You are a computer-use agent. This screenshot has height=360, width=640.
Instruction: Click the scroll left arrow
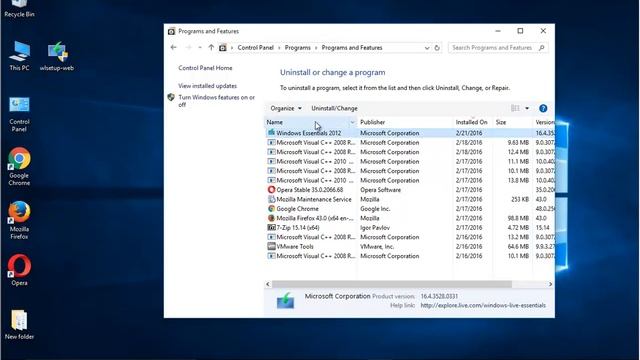[268, 284]
